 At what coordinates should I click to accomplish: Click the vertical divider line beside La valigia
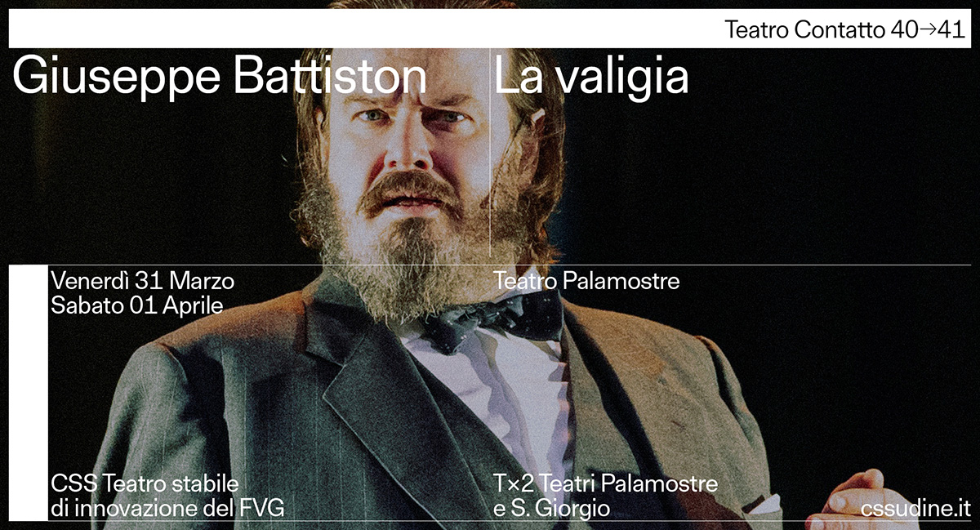(x=490, y=154)
